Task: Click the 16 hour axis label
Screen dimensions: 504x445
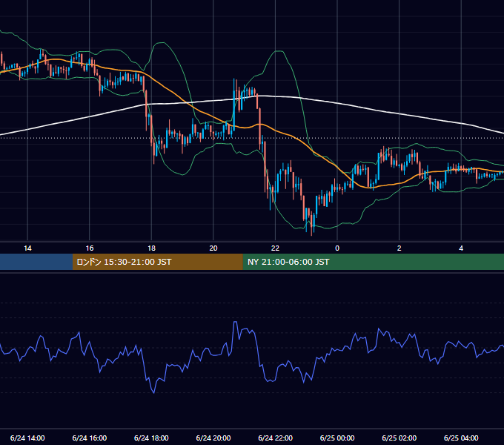Action: click(x=90, y=248)
